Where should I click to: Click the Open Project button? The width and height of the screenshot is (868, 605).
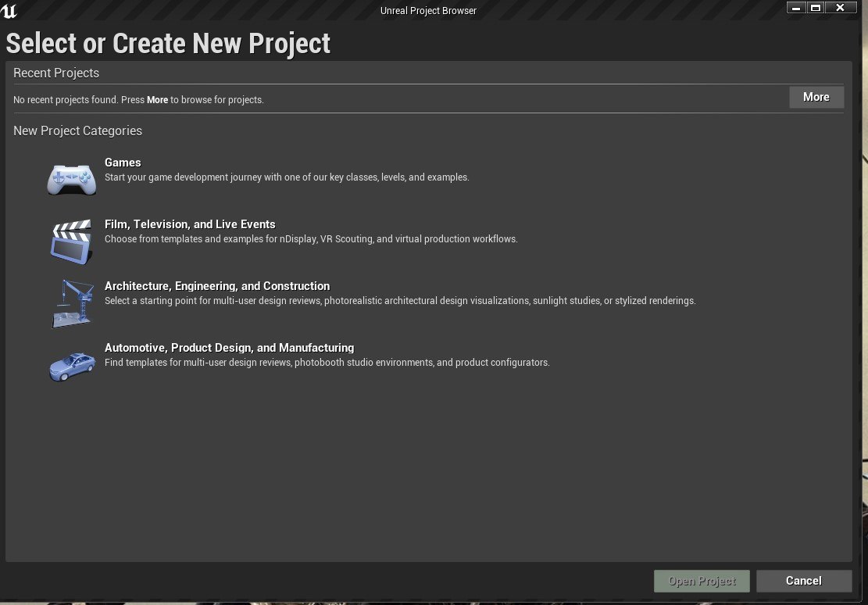702,581
